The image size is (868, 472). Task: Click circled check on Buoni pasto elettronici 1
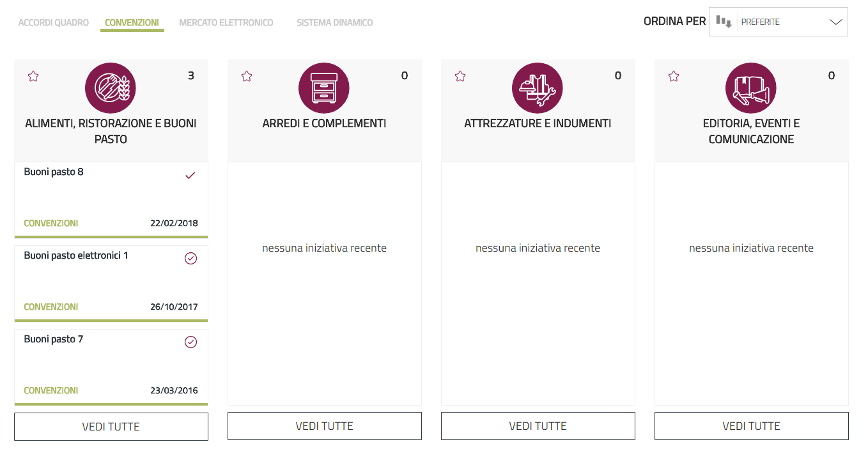coord(190,259)
